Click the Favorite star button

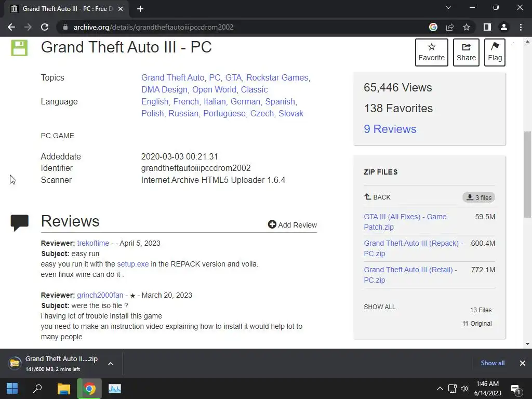coord(432,52)
